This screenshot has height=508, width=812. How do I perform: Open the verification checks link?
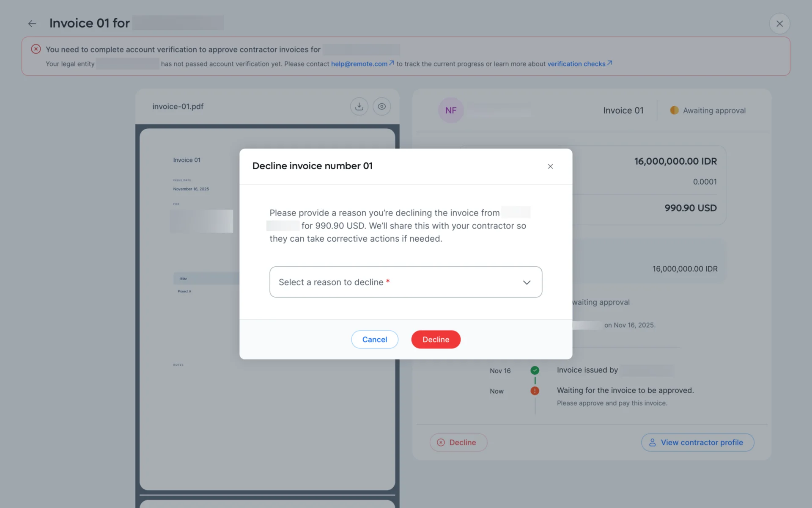click(576, 64)
